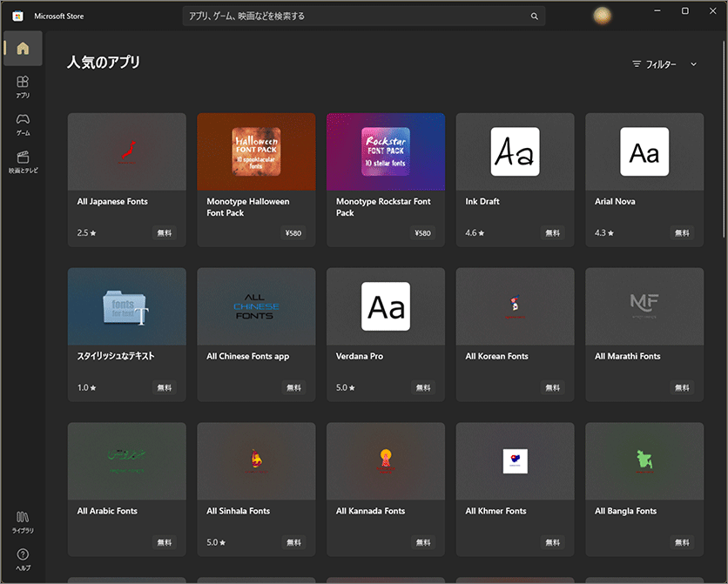728x584 pixels.
Task: Open the All Korean Fonts icon
Action: click(516, 306)
